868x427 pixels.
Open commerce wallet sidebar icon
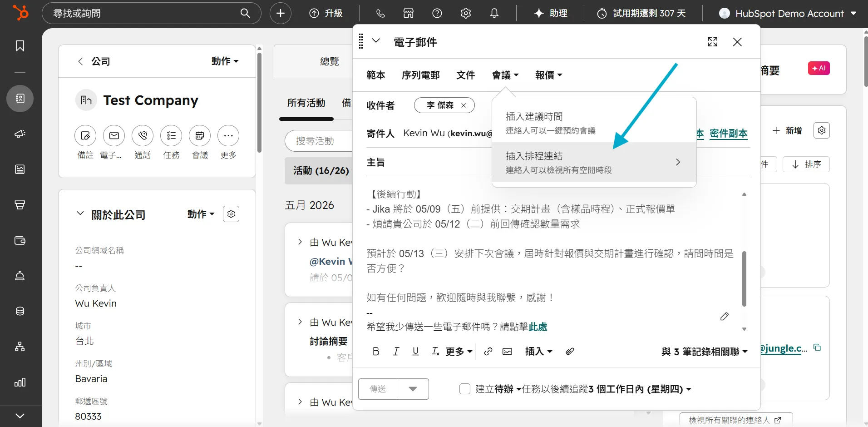coord(20,240)
